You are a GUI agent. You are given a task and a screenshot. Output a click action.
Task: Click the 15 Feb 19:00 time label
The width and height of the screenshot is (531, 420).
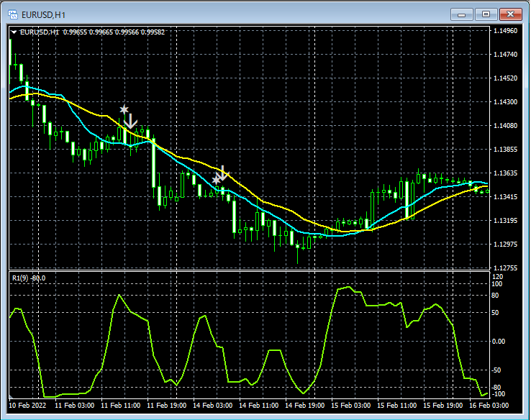pyautogui.click(x=443, y=406)
